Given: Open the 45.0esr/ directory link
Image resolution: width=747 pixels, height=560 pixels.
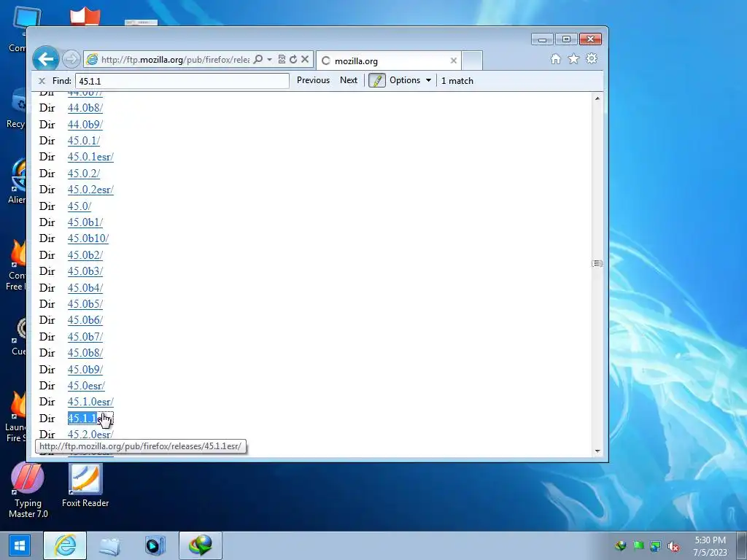Looking at the screenshot, I should pyautogui.click(x=86, y=386).
